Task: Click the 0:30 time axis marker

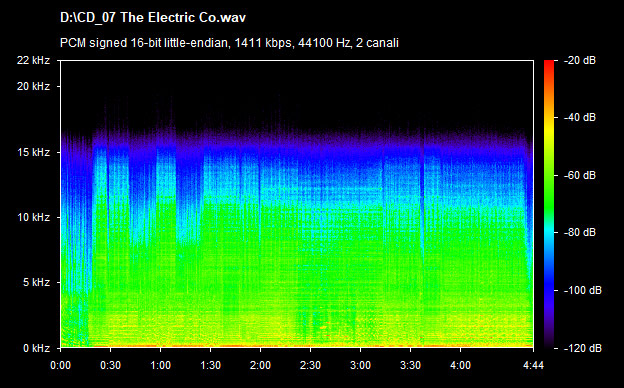Action: [x=110, y=365]
